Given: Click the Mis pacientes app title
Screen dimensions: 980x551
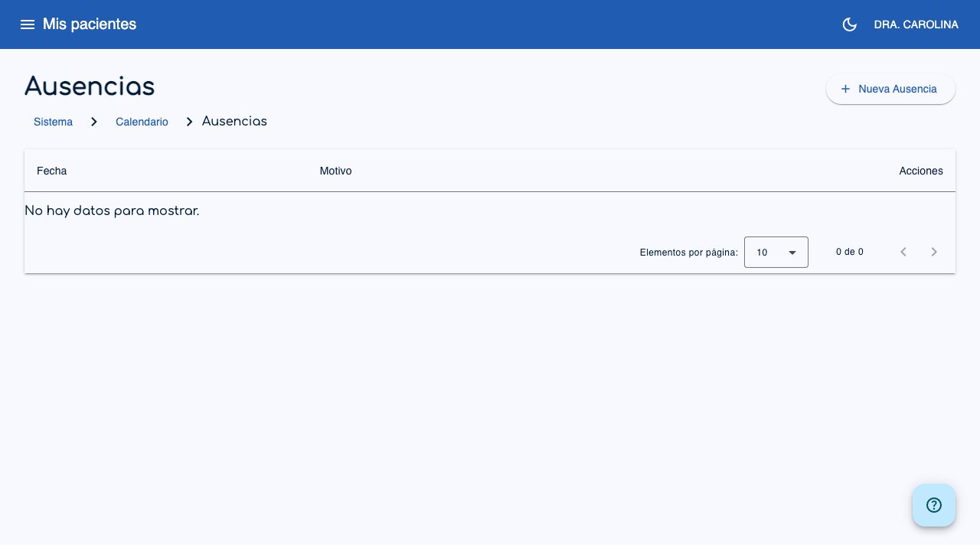Looking at the screenshot, I should click(90, 24).
